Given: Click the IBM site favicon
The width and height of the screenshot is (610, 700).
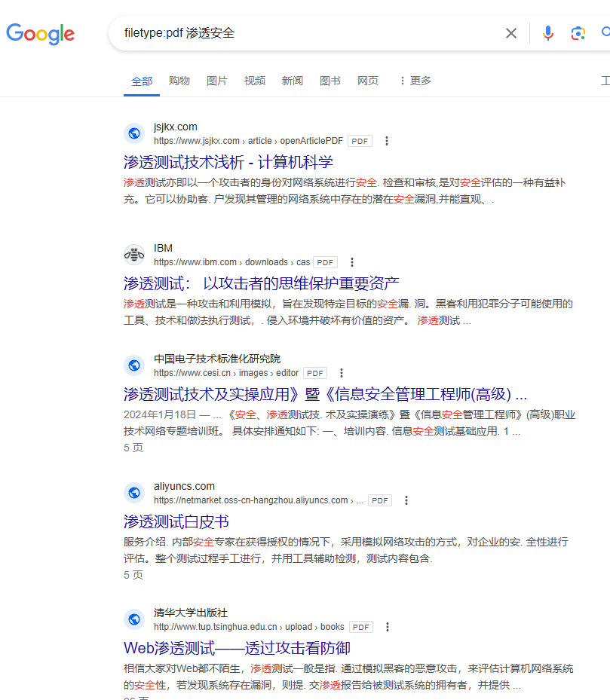Looking at the screenshot, I should 134,255.
